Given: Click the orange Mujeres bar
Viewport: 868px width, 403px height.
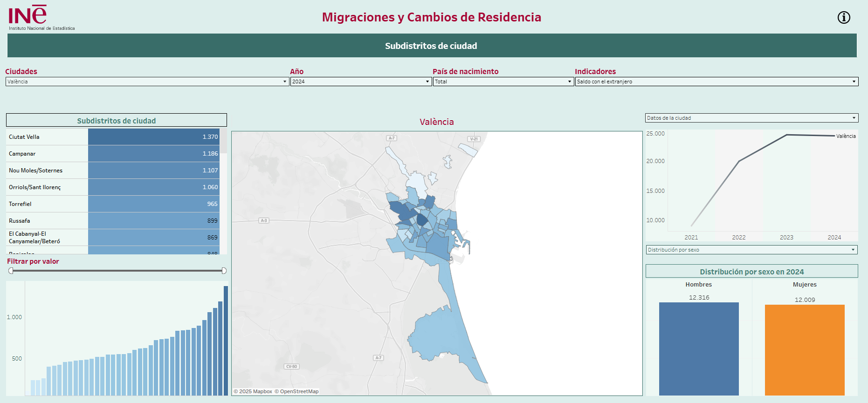Looking at the screenshot, I should [x=804, y=349].
